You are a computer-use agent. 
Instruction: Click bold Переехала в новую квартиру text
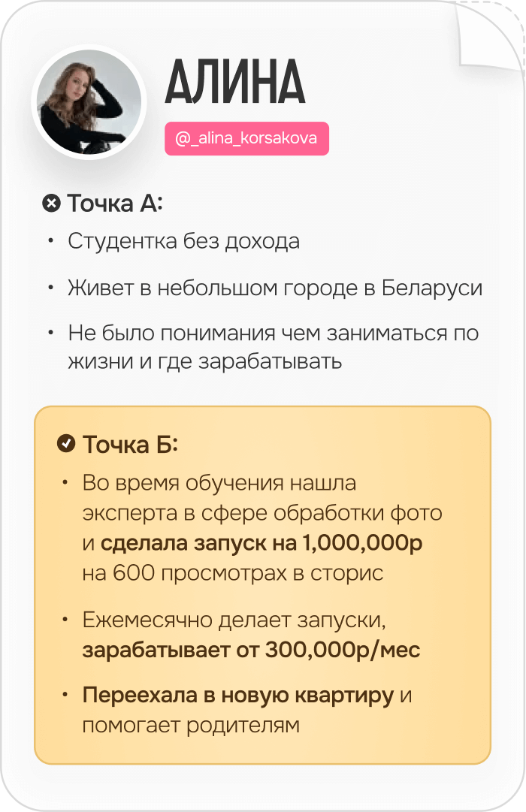238,696
